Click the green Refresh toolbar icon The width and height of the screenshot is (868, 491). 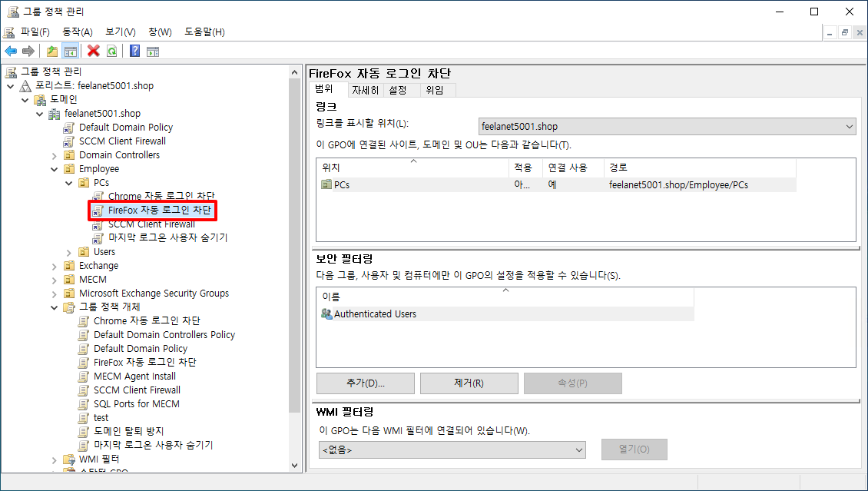(112, 51)
